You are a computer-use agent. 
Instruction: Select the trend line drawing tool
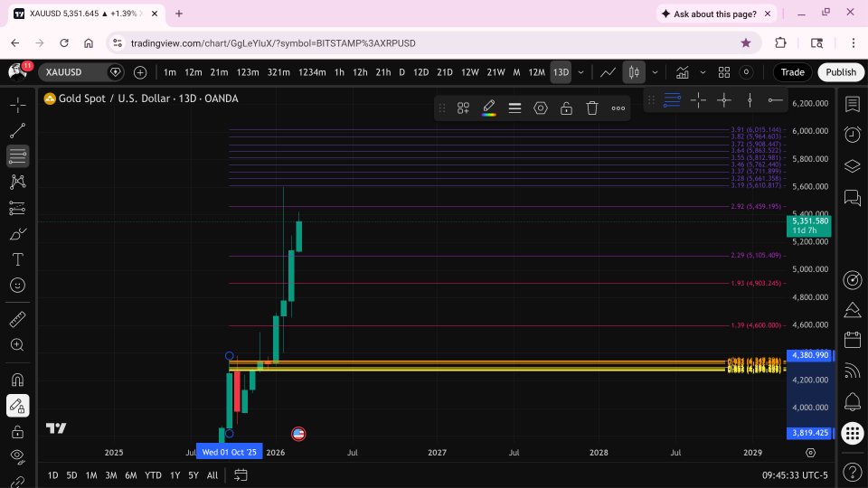[17, 130]
